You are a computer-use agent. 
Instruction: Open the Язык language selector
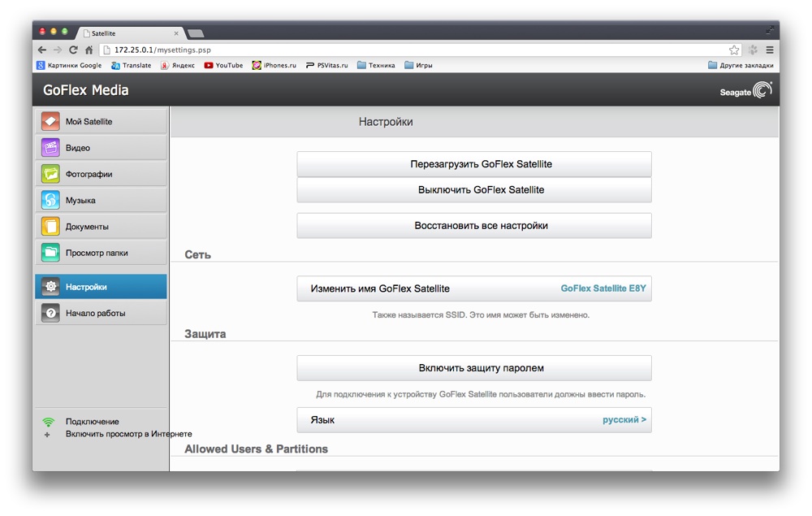[x=474, y=420]
